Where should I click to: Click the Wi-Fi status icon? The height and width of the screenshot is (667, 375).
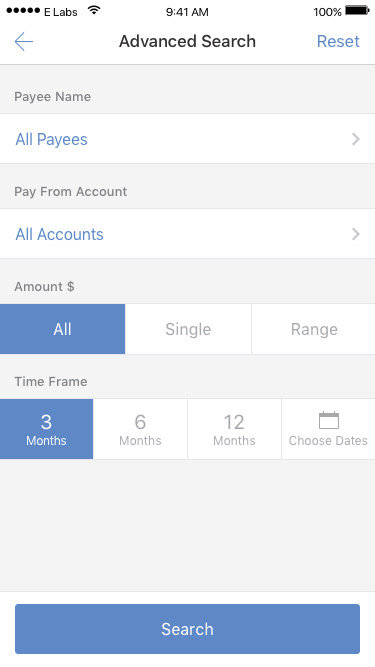[x=94, y=11]
